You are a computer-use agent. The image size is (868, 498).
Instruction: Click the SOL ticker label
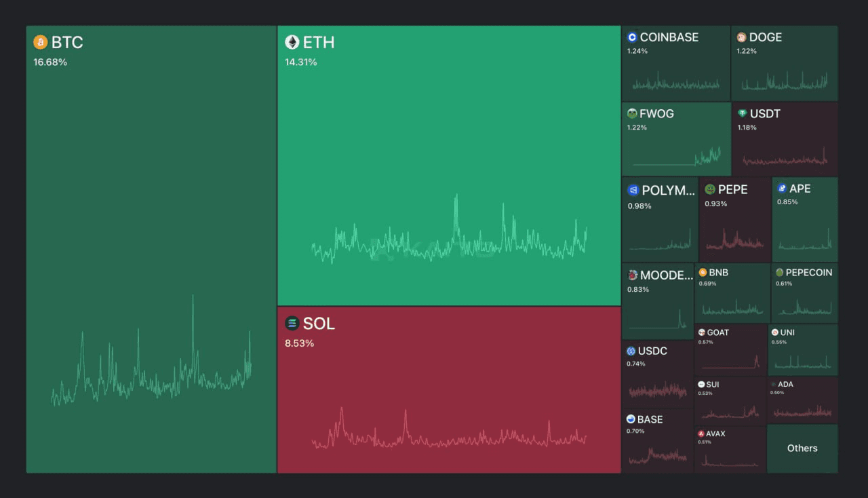tap(319, 324)
